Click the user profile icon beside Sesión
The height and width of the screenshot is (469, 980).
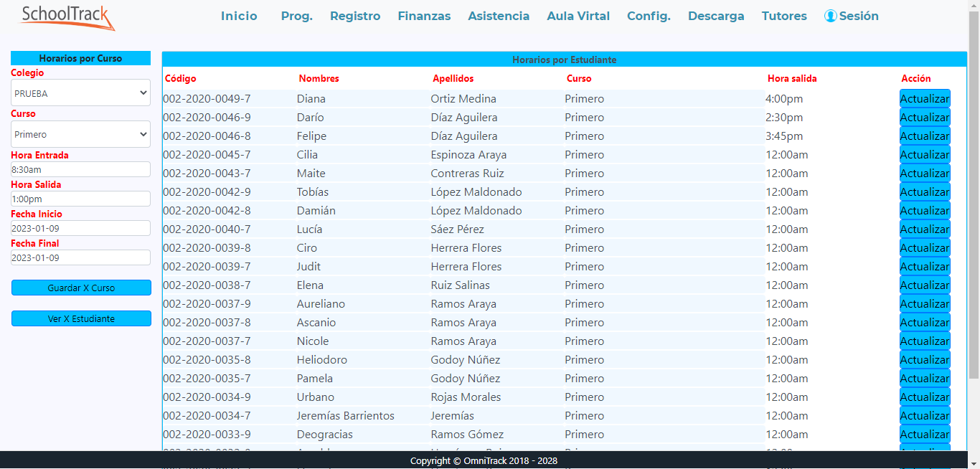tap(831, 16)
